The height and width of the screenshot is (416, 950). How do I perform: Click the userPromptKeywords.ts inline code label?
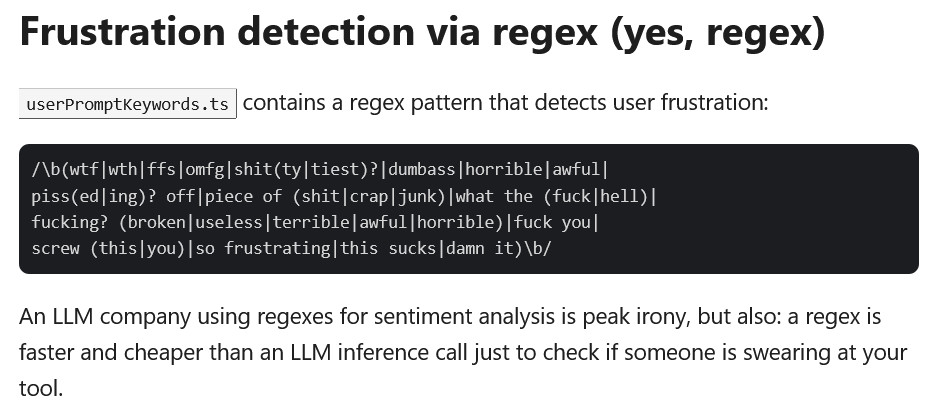point(127,104)
